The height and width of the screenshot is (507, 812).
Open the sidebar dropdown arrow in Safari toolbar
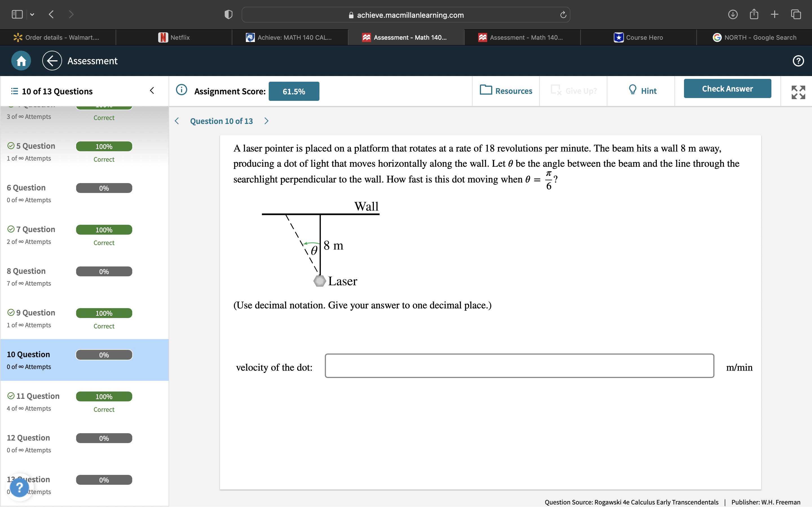coord(32,14)
